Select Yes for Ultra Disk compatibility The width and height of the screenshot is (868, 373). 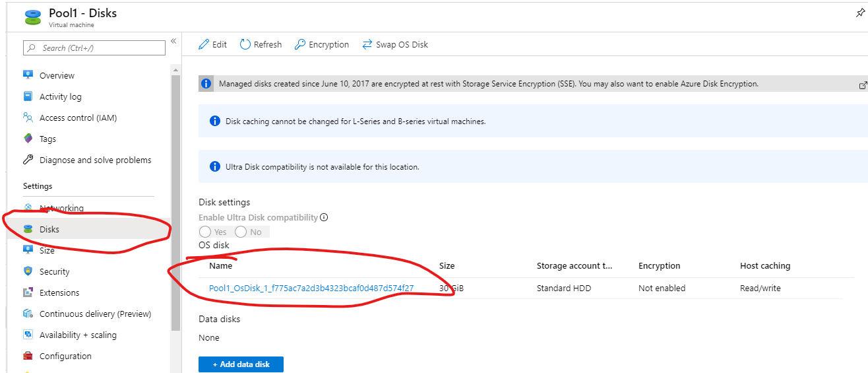click(x=205, y=232)
